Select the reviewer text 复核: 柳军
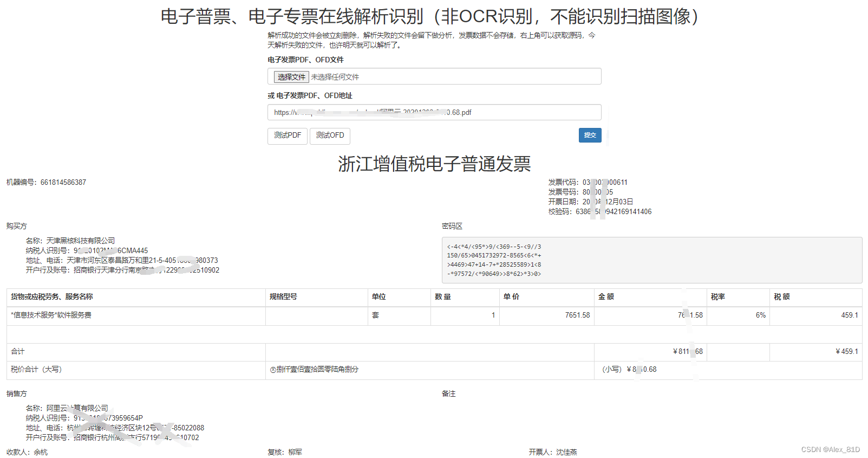Screen dimensions: 868x458 coord(285,452)
